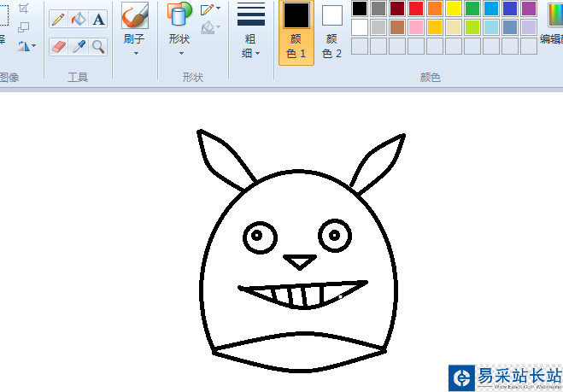Pick the dark red color swatch
563x392 pixels.
tap(397, 9)
